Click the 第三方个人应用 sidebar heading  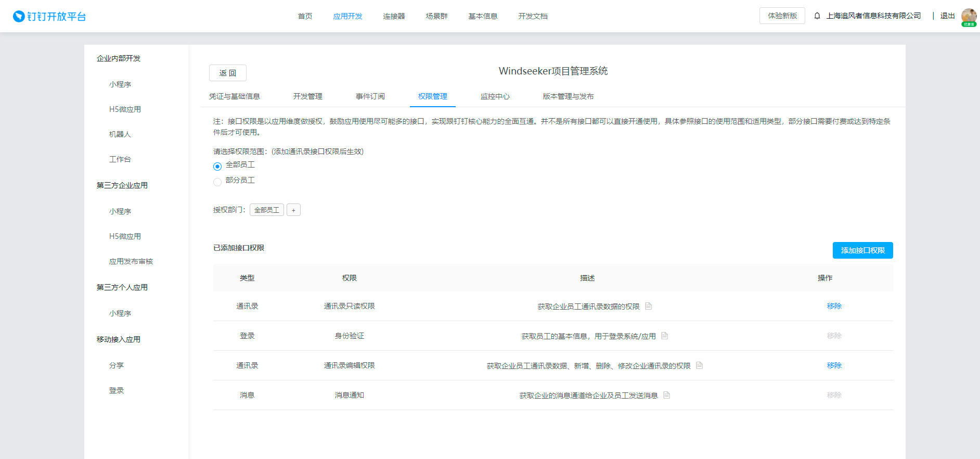click(x=122, y=287)
